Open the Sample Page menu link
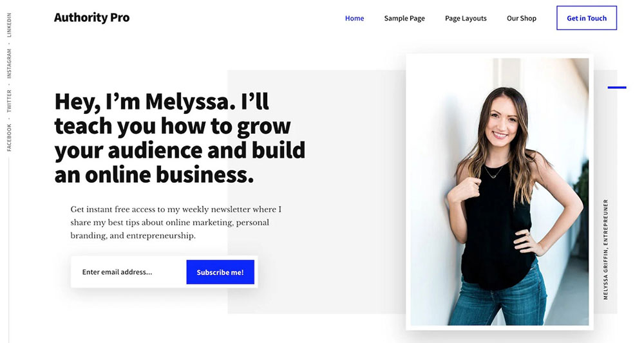 404,19
